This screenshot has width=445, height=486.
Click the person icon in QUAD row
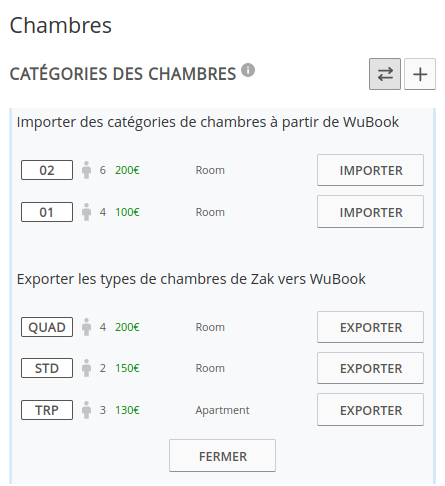pyautogui.click(x=86, y=327)
